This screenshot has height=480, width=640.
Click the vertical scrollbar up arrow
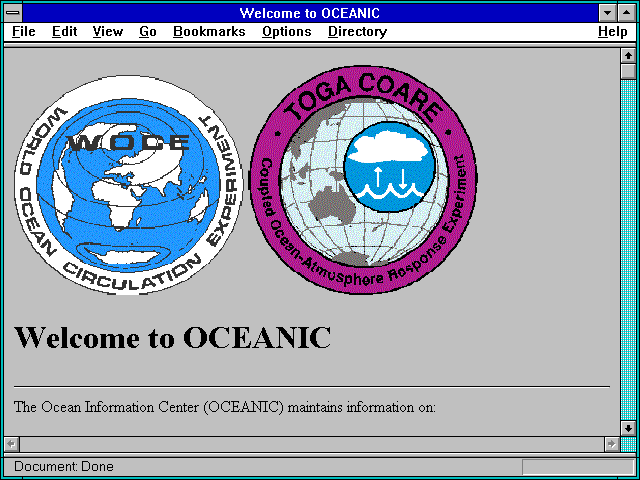[x=628, y=56]
